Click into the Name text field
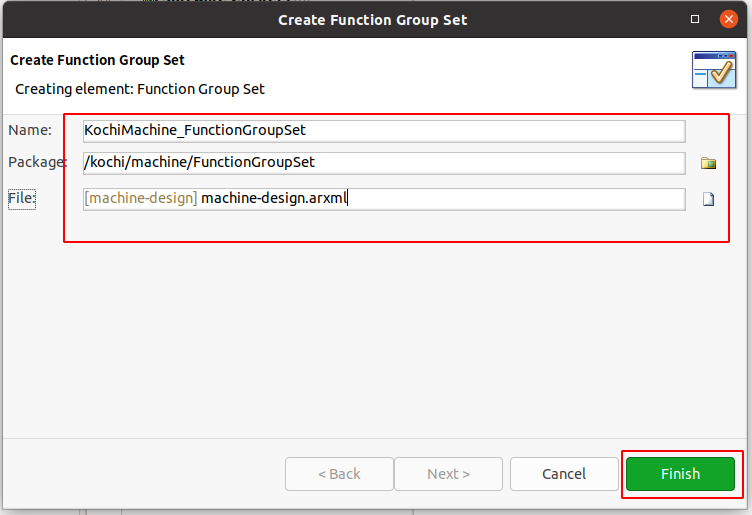 384,131
